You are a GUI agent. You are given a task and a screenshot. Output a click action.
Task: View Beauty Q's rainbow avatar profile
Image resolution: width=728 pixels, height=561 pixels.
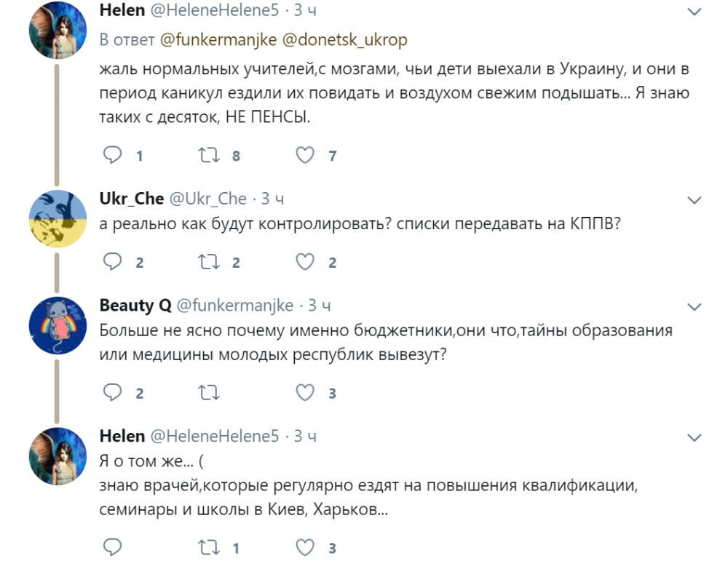point(58,325)
